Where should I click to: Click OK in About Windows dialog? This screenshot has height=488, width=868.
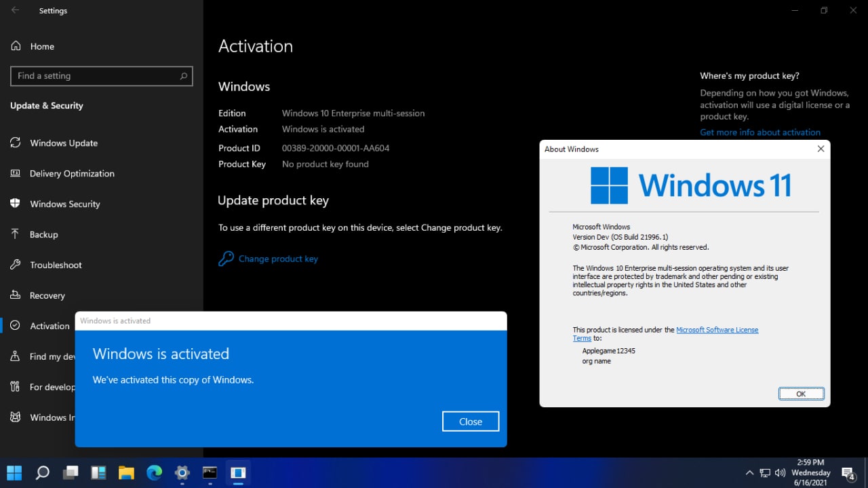point(801,394)
